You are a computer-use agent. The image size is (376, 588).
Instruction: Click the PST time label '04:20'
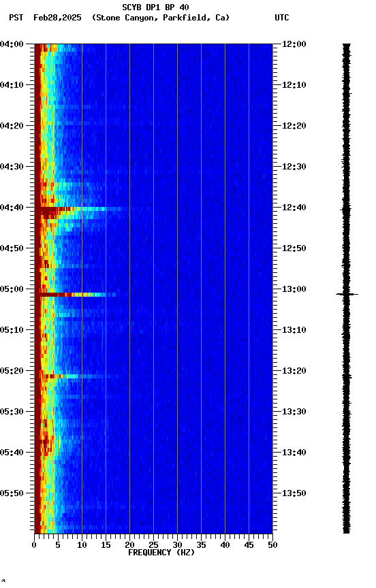click(12, 126)
